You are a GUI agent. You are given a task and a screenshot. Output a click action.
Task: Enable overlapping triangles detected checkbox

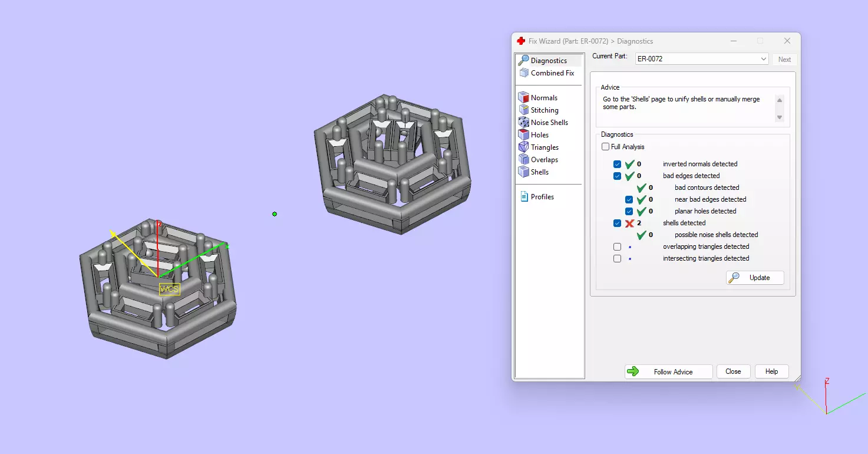(x=617, y=246)
